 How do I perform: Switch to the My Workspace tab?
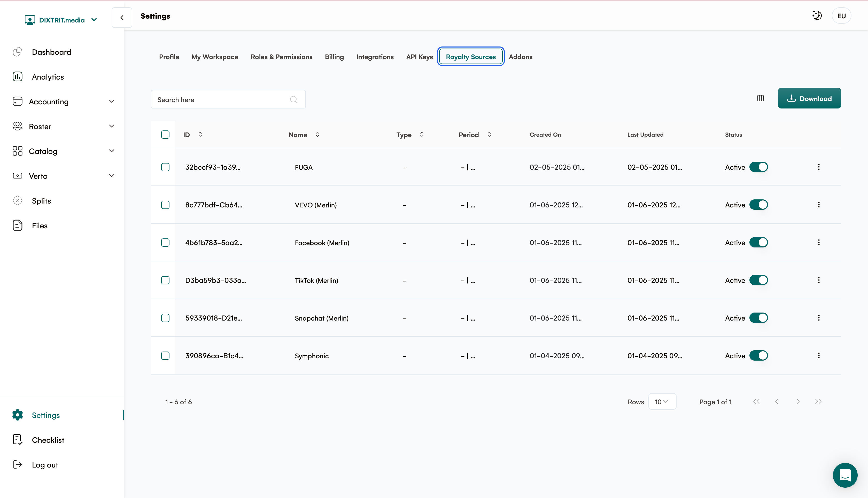point(215,57)
